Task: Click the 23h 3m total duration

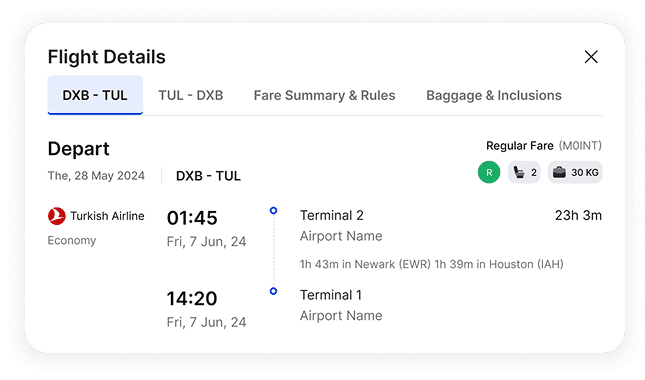Action: (x=578, y=215)
